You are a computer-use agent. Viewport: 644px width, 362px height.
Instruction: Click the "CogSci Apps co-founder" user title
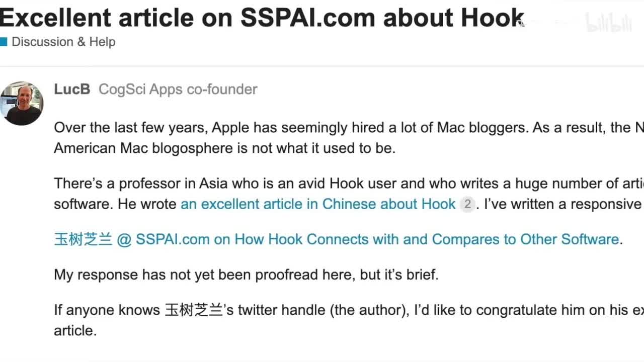[178, 89]
